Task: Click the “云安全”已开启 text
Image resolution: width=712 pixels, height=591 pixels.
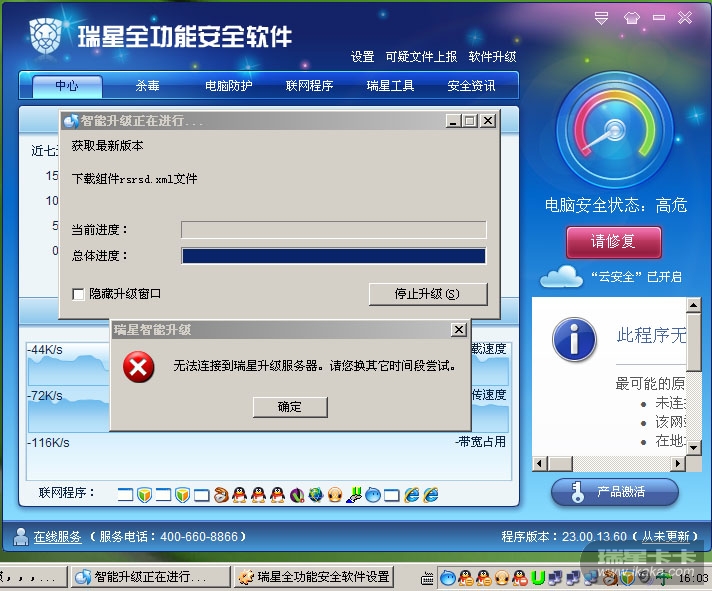Action: click(x=636, y=276)
